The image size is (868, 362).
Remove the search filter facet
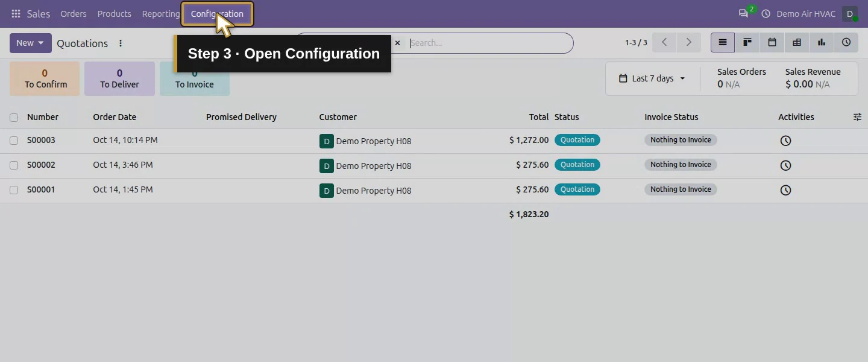pos(397,43)
